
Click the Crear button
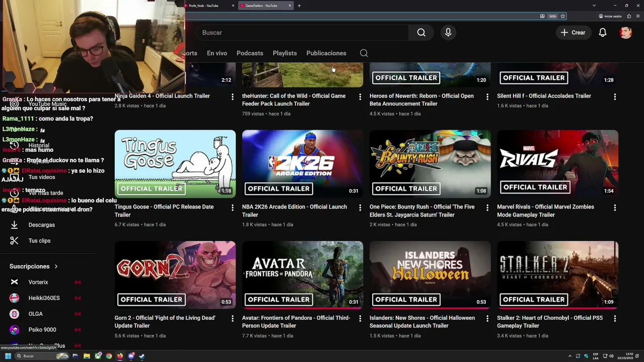tap(573, 33)
